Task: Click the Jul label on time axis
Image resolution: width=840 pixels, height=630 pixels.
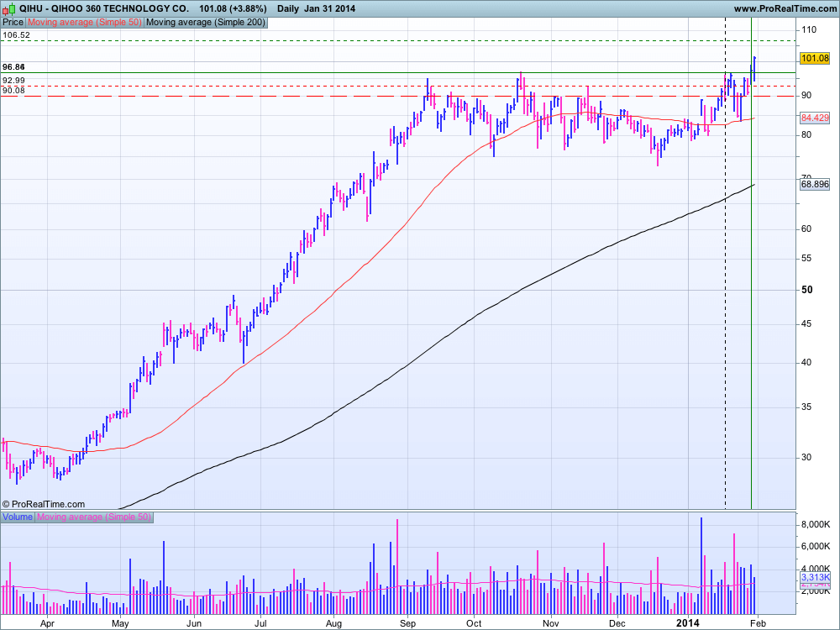Action: tap(261, 623)
